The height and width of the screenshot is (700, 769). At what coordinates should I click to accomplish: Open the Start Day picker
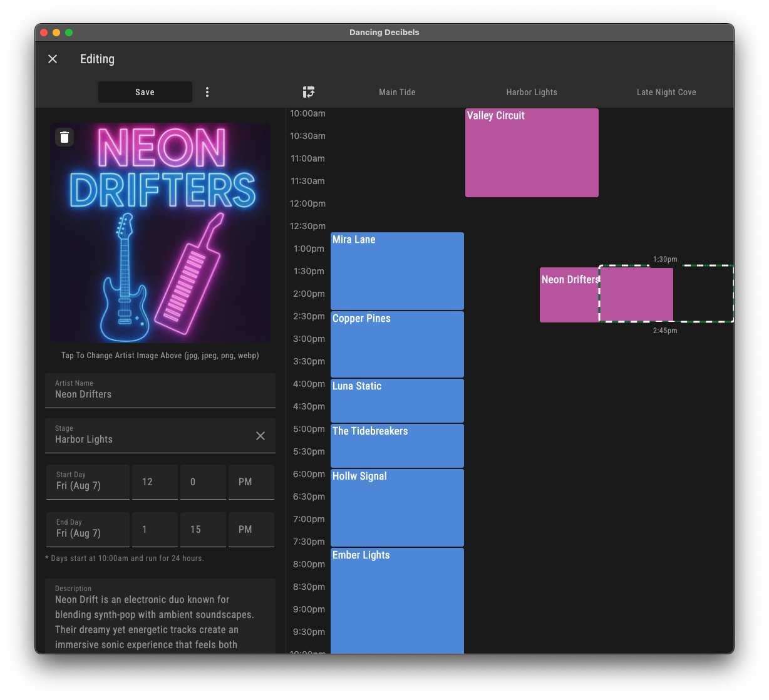(88, 482)
